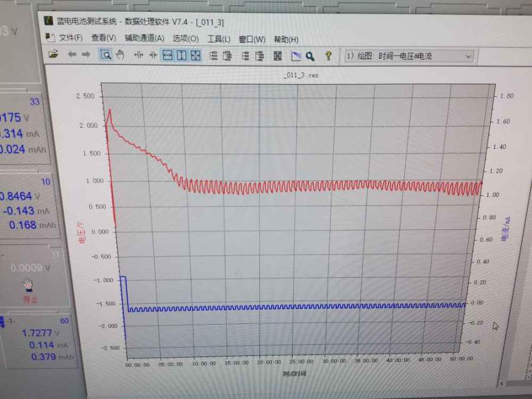The width and height of the screenshot is (532, 399).
Task: Click the third list layout icon
Action: click(x=246, y=56)
